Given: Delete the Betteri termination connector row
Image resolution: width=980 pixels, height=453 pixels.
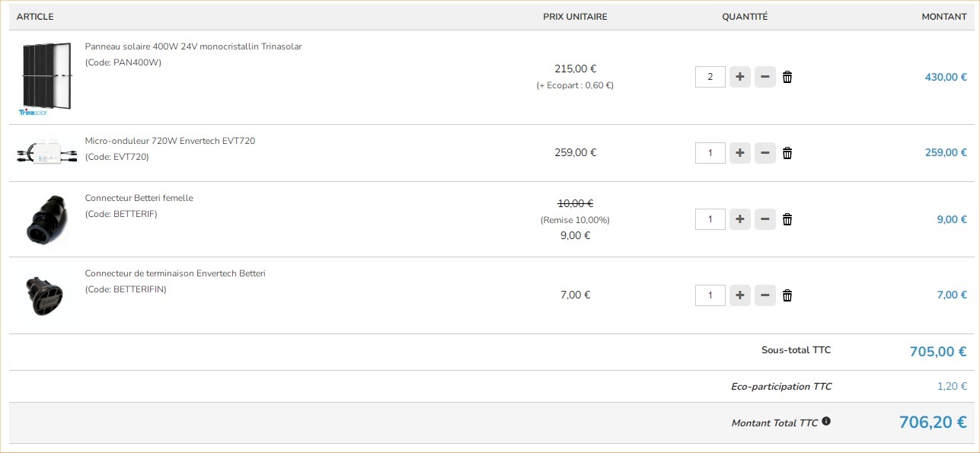Looking at the screenshot, I should tap(787, 295).
